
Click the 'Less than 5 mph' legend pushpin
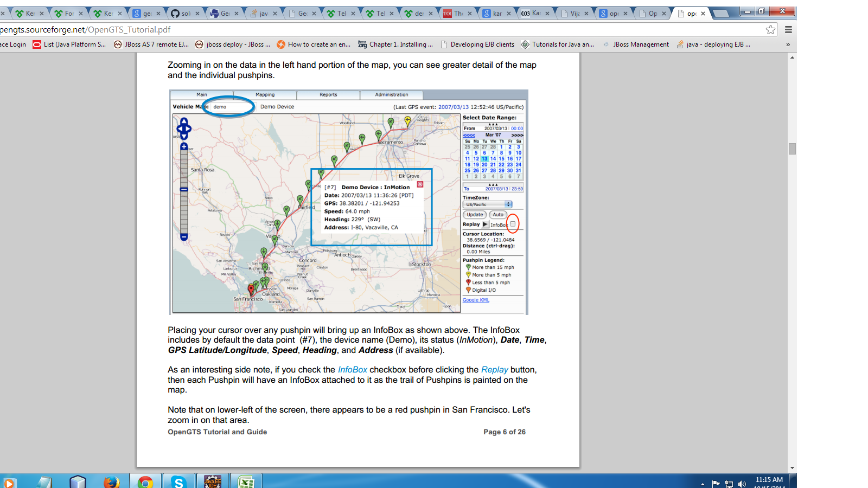[468, 282]
